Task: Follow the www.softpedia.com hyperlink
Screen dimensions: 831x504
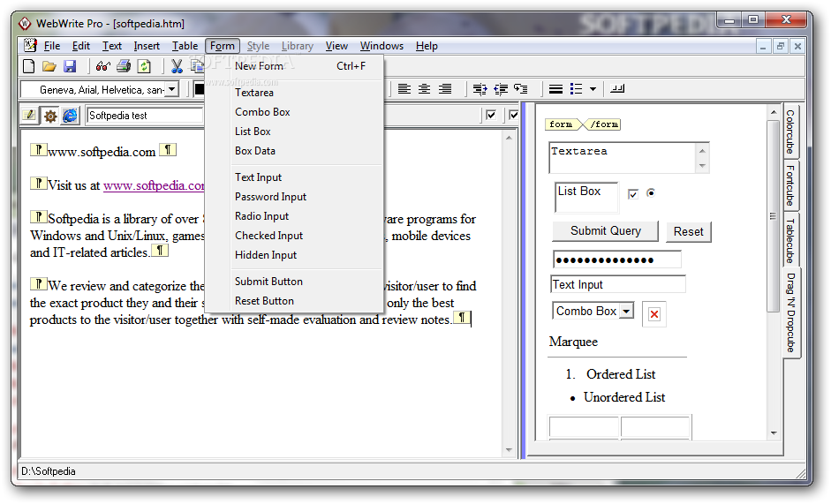Action: click(x=154, y=185)
